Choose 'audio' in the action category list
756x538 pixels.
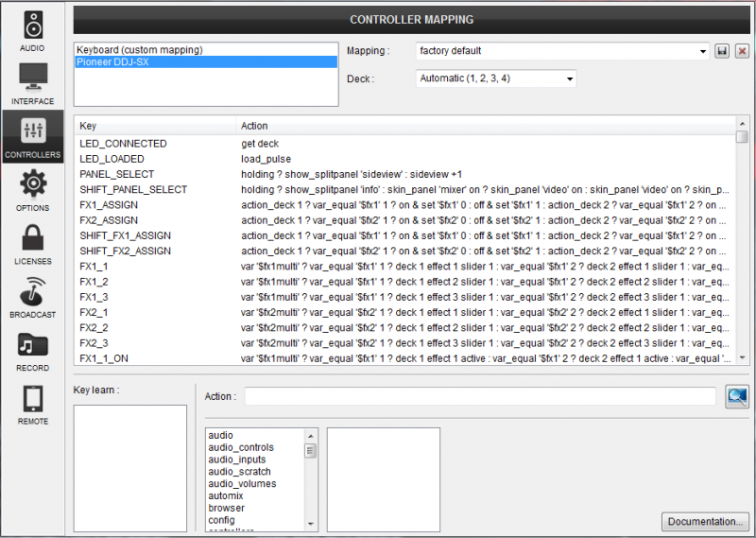point(255,435)
